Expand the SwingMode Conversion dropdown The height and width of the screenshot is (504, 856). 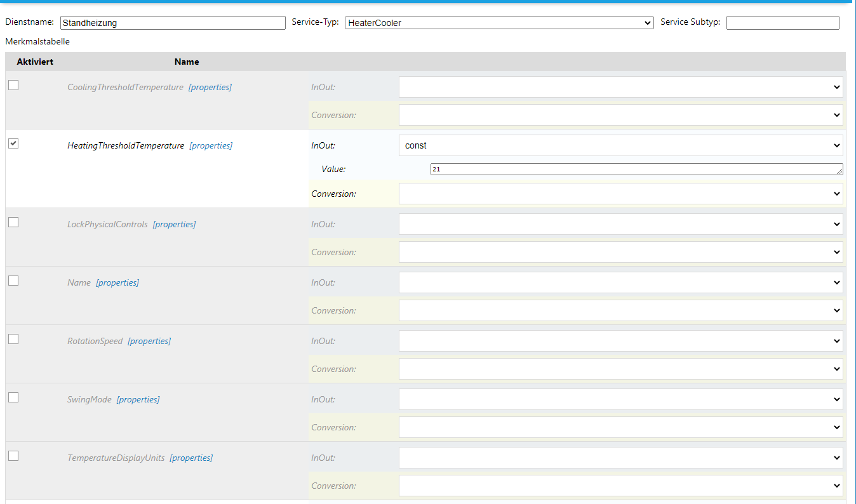620,427
